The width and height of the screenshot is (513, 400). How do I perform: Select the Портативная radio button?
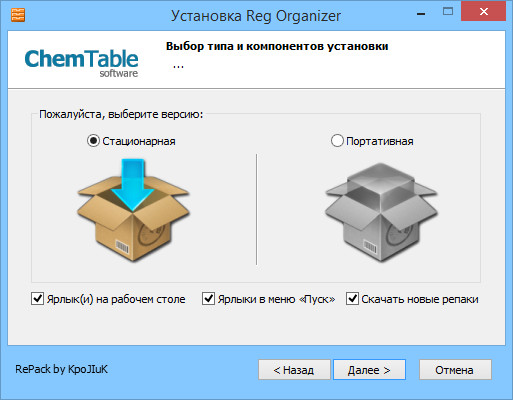pos(337,141)
